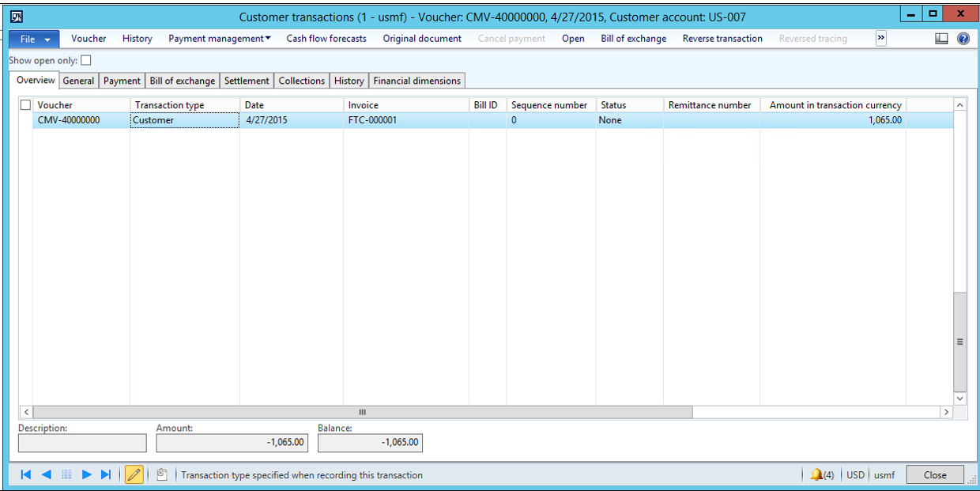
Task: Toggle the pencil edit mode icon
Action: 134,474
